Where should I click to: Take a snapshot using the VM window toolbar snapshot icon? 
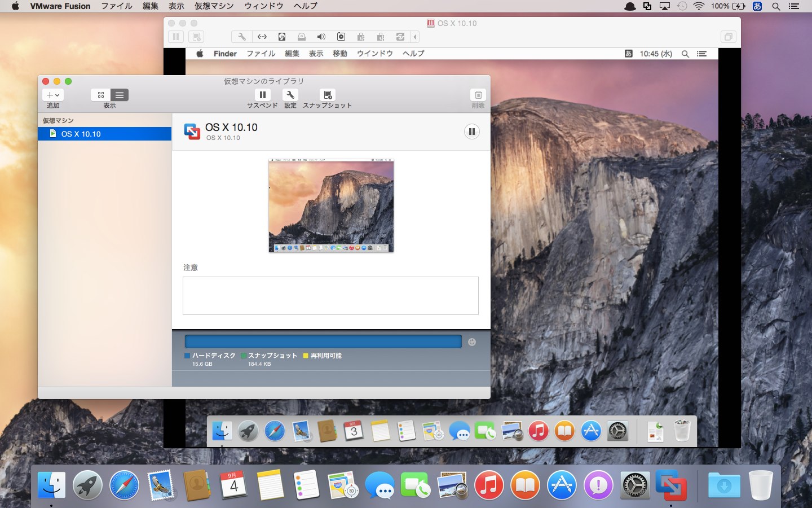click(196, 37)
